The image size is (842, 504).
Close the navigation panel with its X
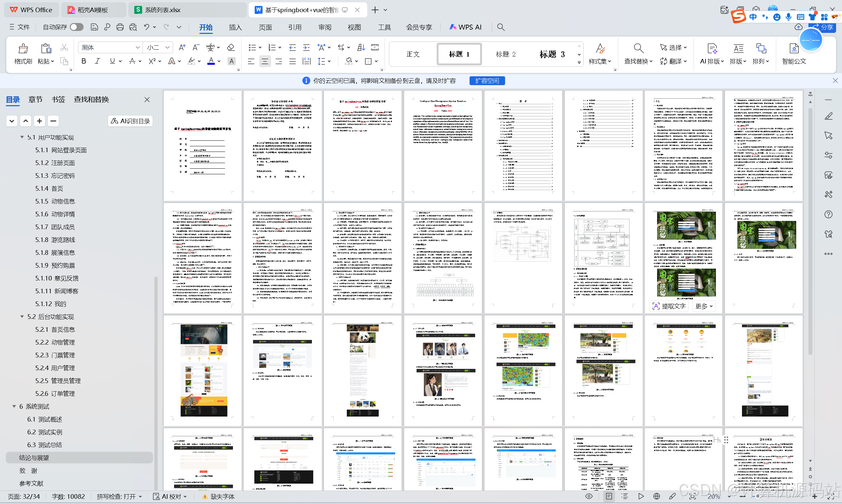[x=147, y=100]
